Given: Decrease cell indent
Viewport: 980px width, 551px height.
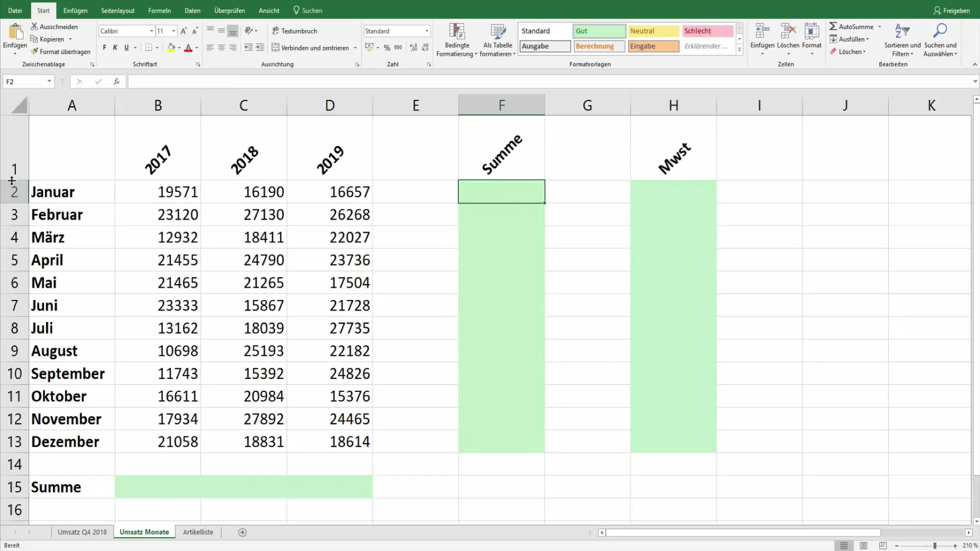Looking at the screenshot, I should click(x=249, y=47).
